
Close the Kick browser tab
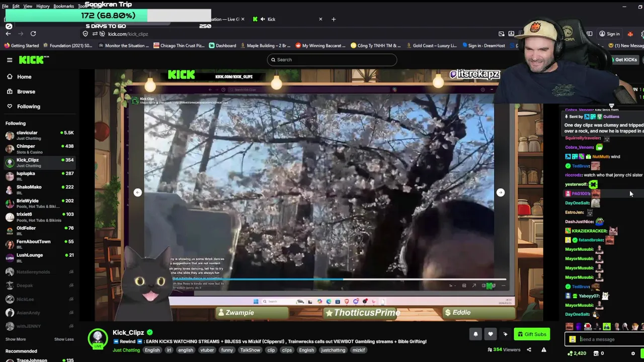tap(320, 19)
